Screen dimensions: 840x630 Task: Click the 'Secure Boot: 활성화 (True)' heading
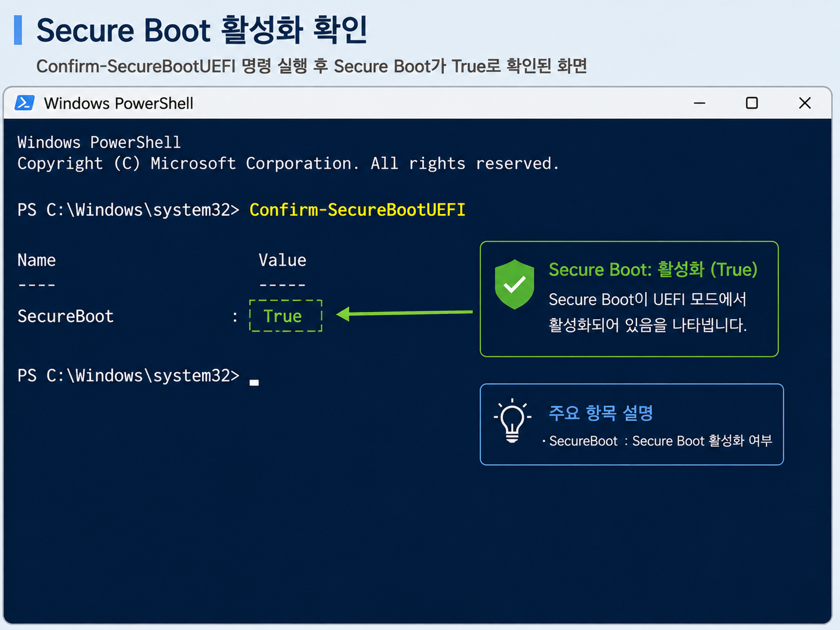653,270
